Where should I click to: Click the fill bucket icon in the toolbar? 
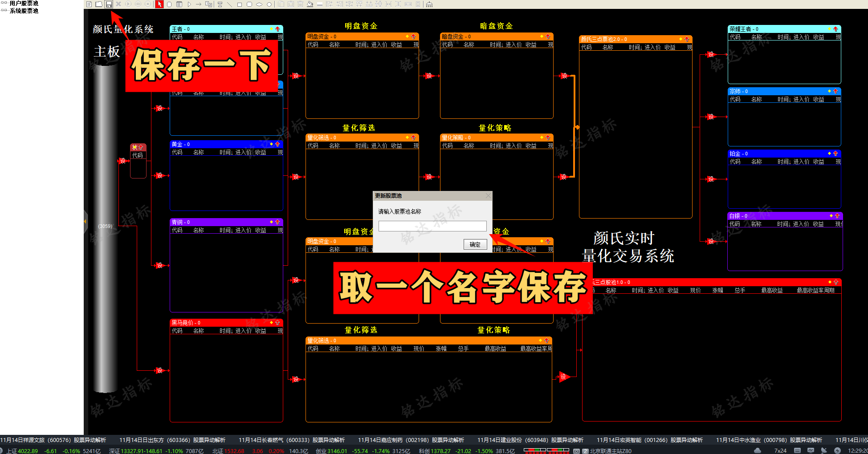(x=310, y=4)
